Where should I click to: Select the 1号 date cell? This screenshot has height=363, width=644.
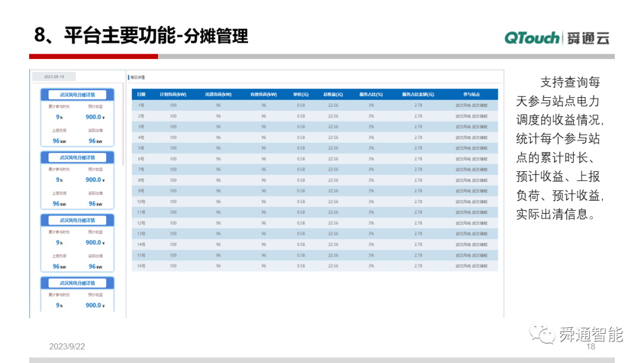click(141, 105)
